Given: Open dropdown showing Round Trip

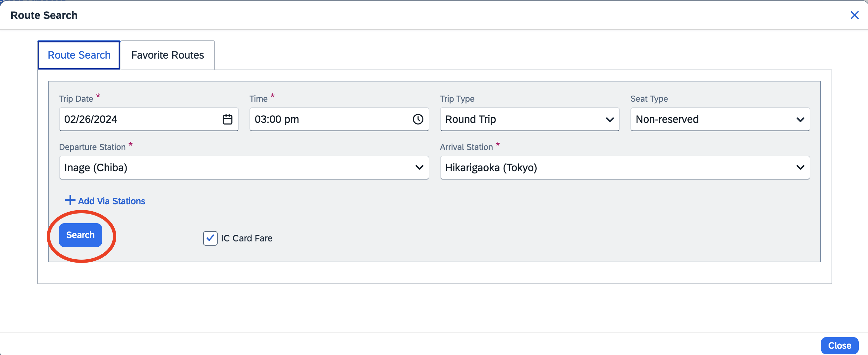Looking at the screenshot, I should [x=522, y=120].
